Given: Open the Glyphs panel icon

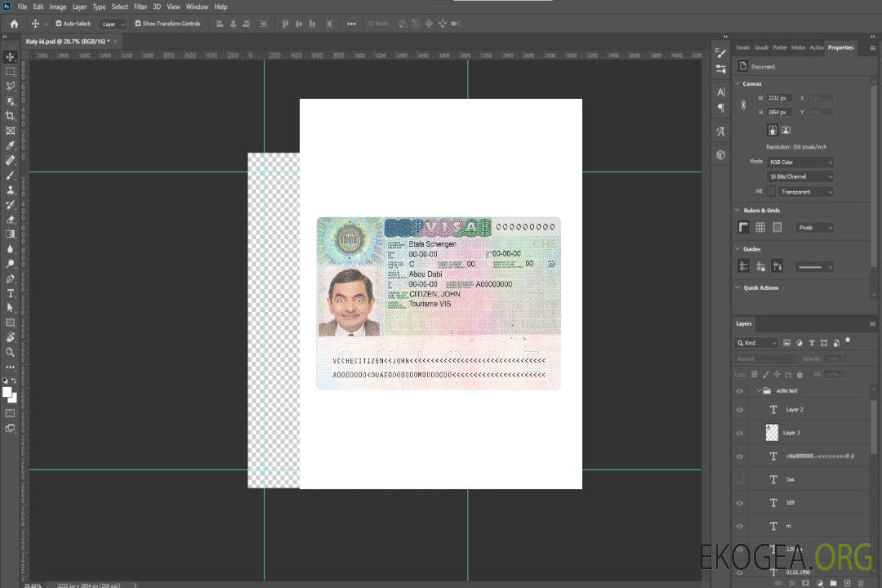Looking at the screenshot, I should 721,131.
